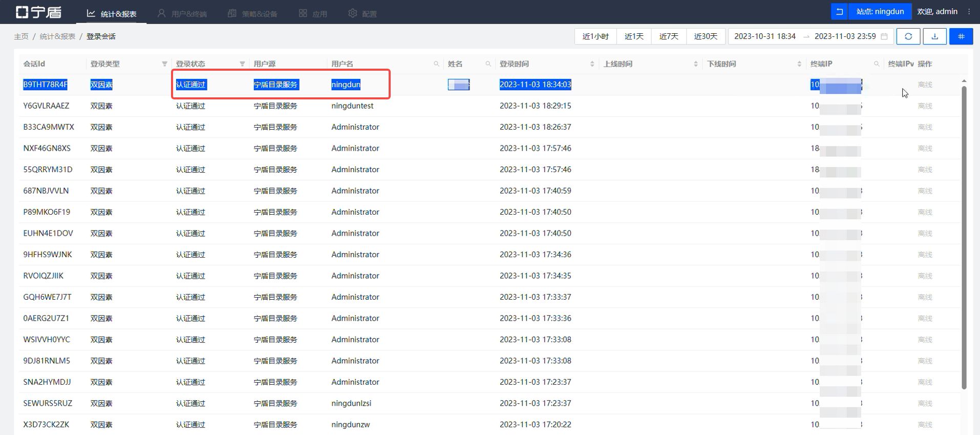
Task: Sort by 登录时间 column arrows
Action: click(592, 64)
